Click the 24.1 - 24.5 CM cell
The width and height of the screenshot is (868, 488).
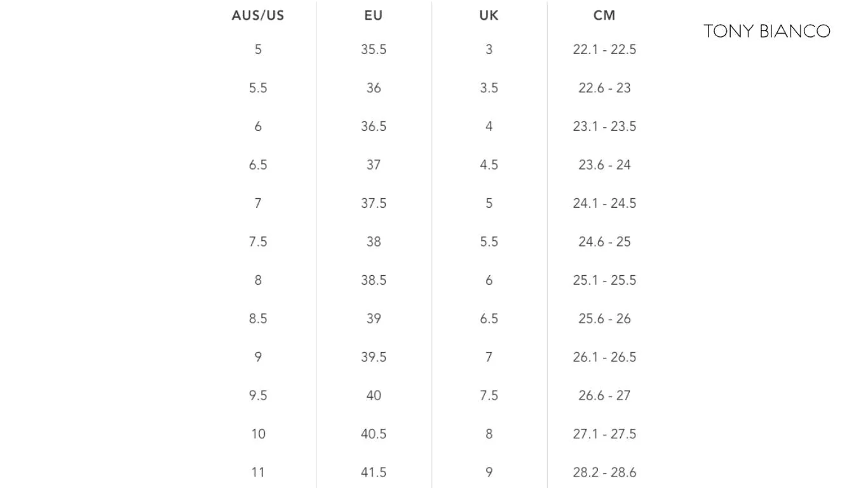click(x=604, y=203)
